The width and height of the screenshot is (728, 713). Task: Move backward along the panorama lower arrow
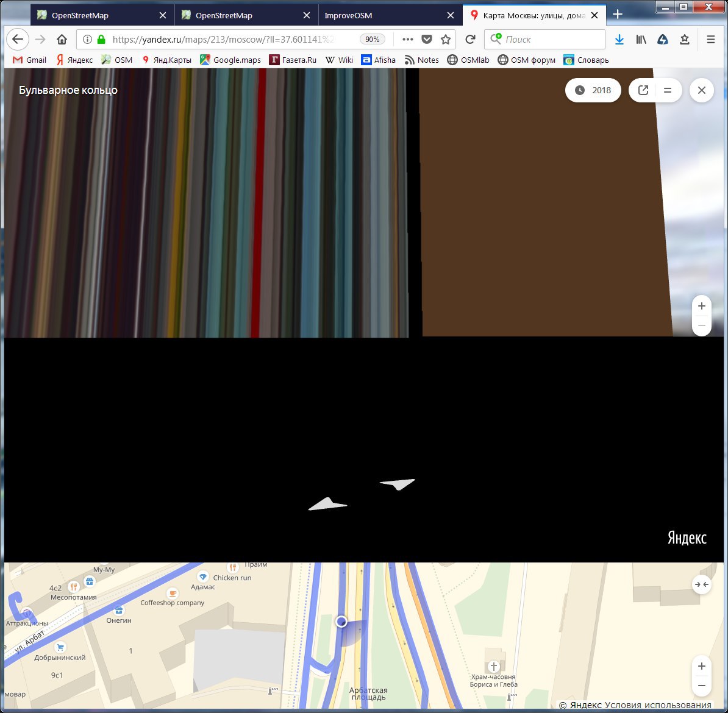[x=327, y=504]
